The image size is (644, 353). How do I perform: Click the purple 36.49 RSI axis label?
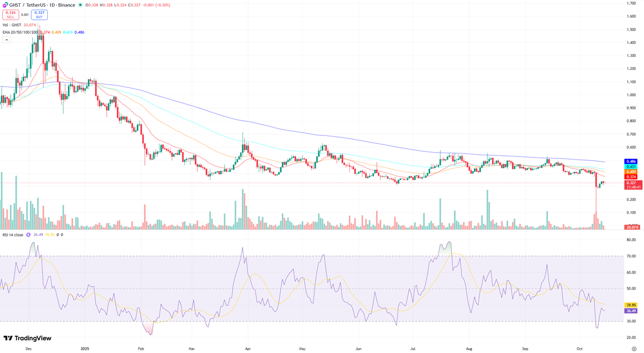631,311
